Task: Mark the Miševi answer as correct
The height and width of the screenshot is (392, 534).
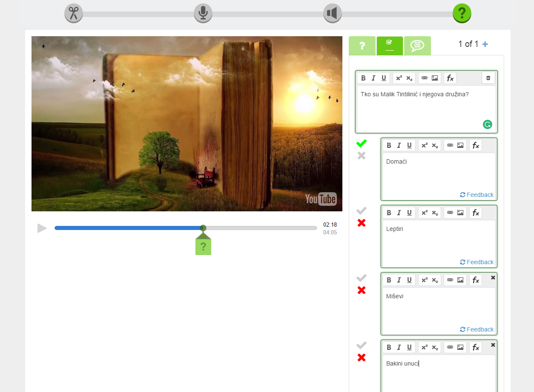Action: coord(362,278)
